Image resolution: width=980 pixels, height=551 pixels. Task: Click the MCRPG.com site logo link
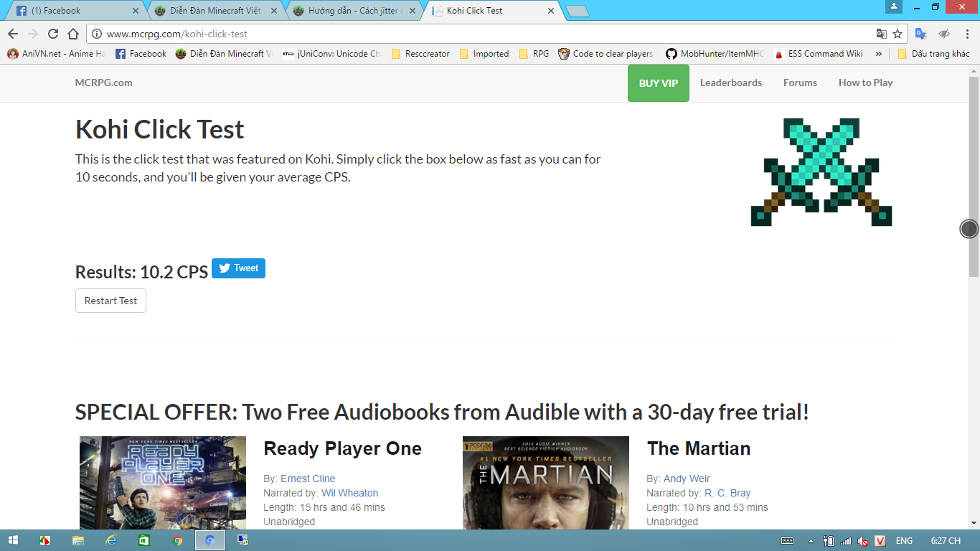103,83
